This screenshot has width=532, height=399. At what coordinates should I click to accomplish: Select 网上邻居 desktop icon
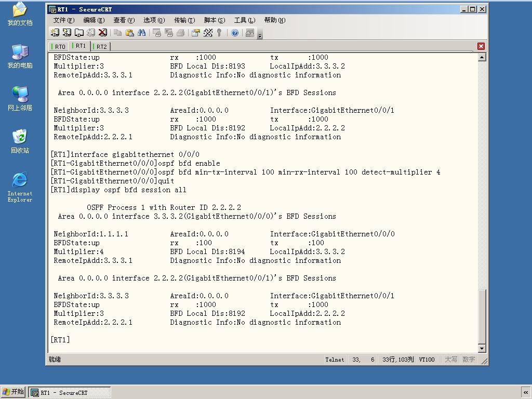(x=20, y=99)
